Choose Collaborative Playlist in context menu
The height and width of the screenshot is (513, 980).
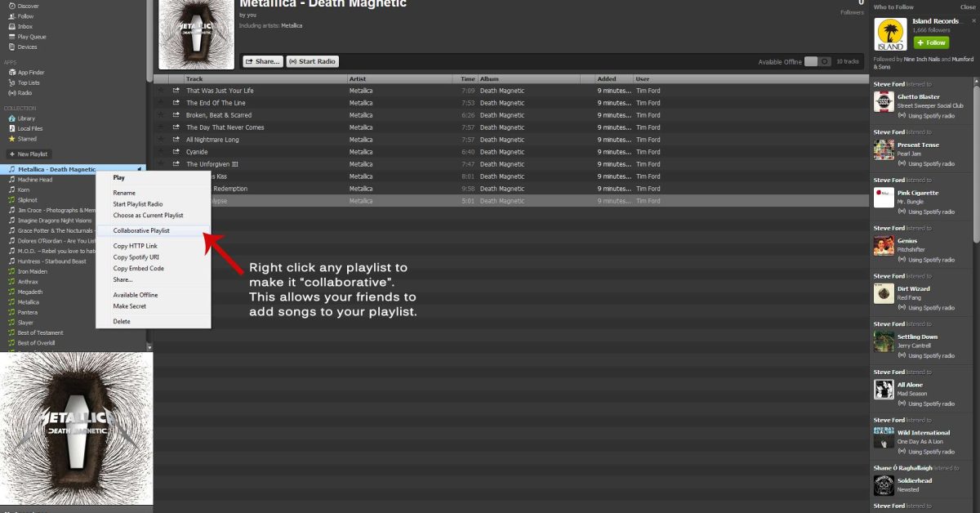[x=141, y=230]
